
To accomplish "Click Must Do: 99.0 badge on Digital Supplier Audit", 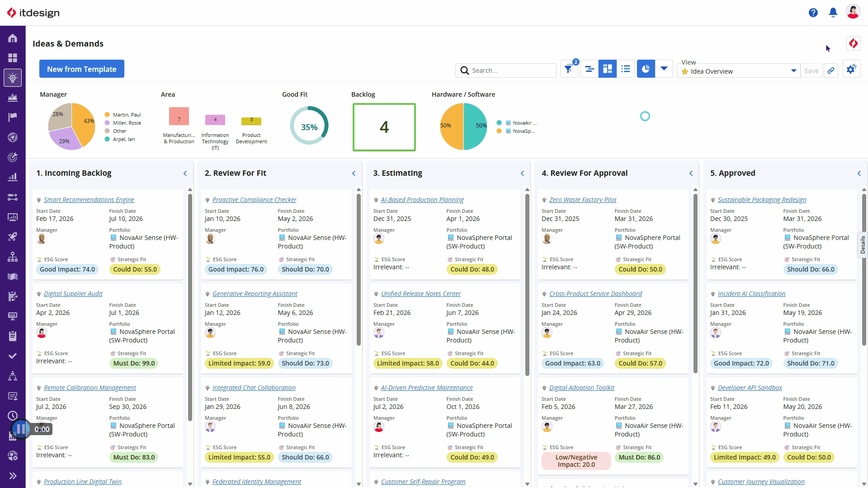I will click(134, 363).
